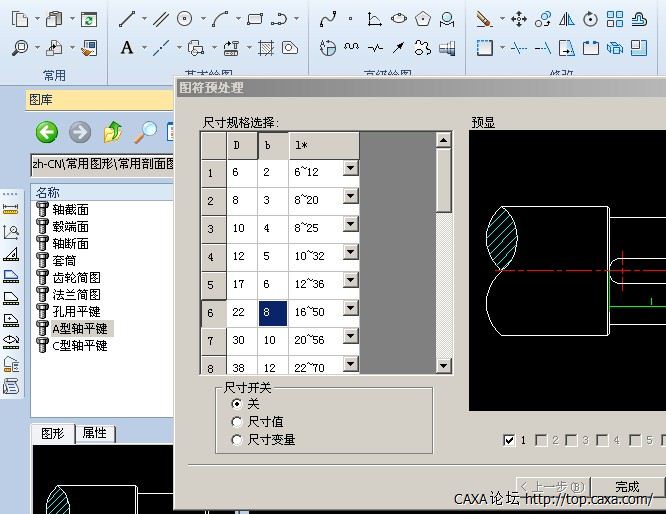This screenshot has height=514, width=666.
Task: Click the 完成 button
Action: [627, 487]
